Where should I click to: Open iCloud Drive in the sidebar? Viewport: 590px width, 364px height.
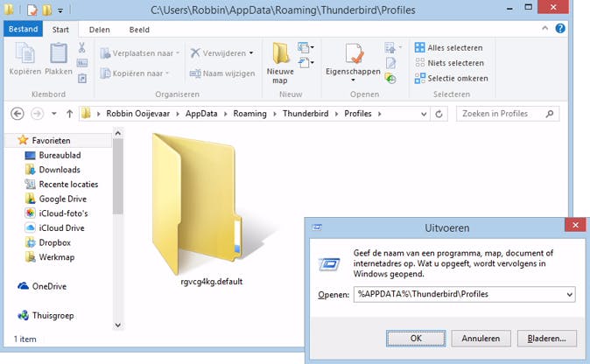pos(61,228)
